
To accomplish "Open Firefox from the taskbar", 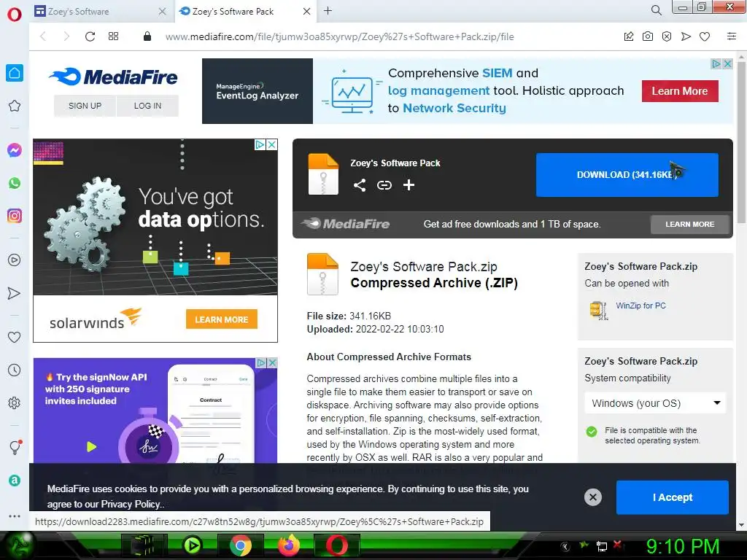I will (289, 545).
